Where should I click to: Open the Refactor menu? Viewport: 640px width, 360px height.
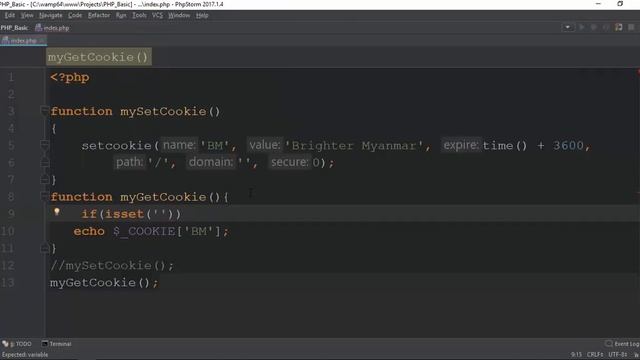[99, 15]
